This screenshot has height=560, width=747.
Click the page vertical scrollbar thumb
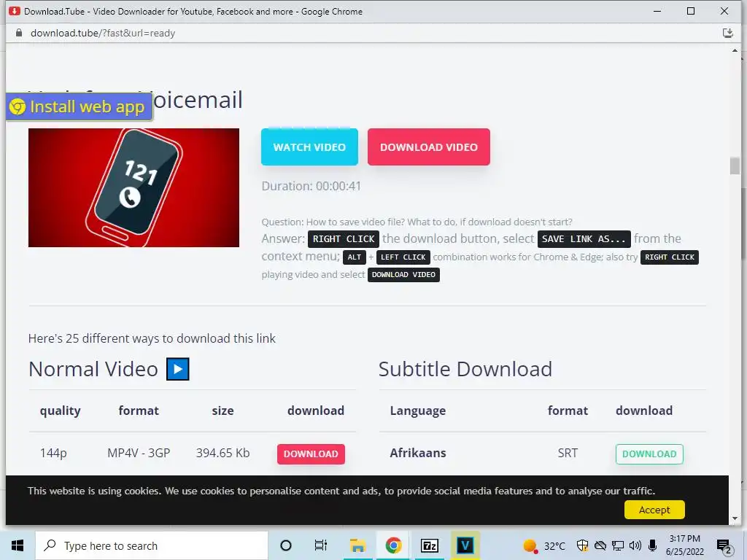735,166
